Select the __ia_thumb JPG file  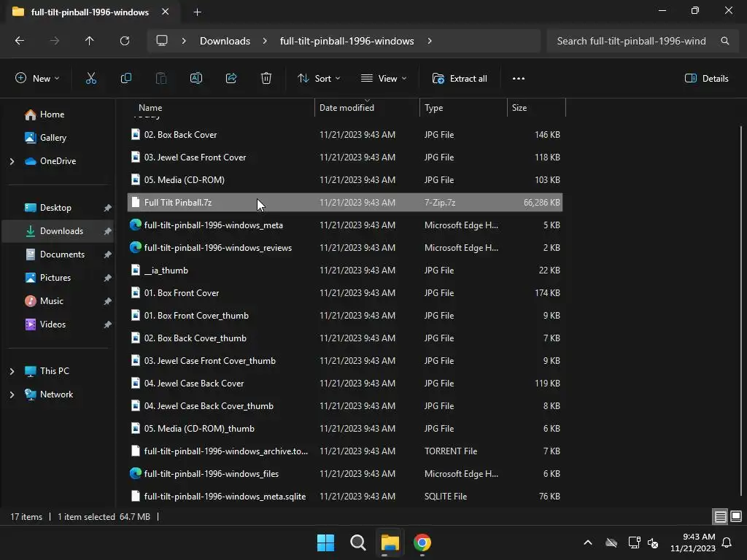pos(345,271)
